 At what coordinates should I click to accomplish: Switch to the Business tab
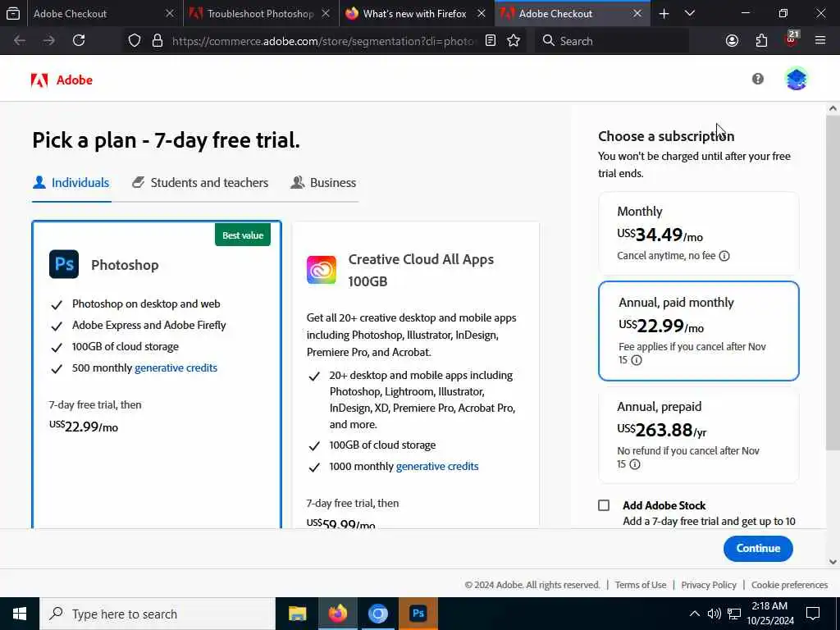[x=323, y=183]
